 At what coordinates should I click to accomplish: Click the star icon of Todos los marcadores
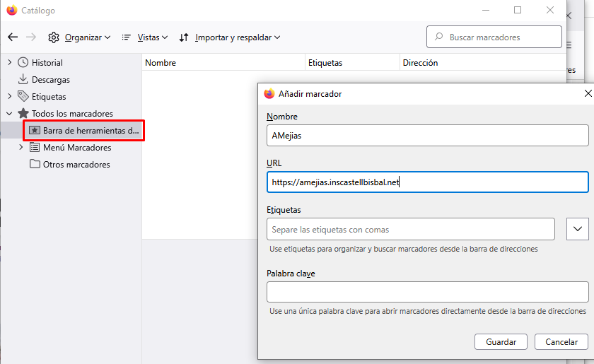(x=23, y=114)
